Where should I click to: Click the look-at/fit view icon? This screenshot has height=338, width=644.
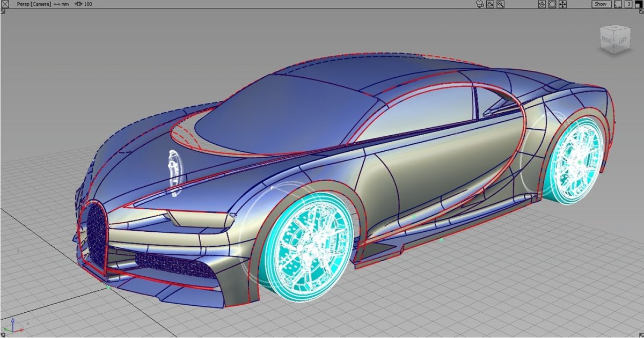tap(552, 4)
